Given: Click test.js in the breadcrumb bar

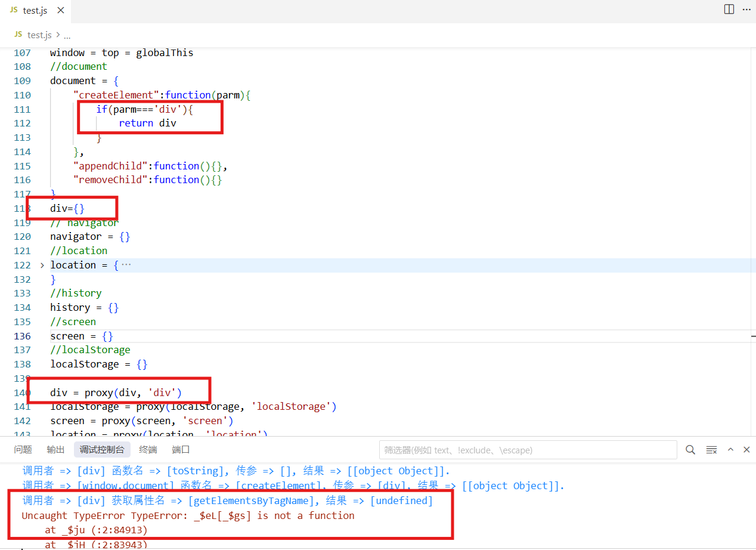Looking at the screenshot, I should pyautogui.click(x=39, y=35).
